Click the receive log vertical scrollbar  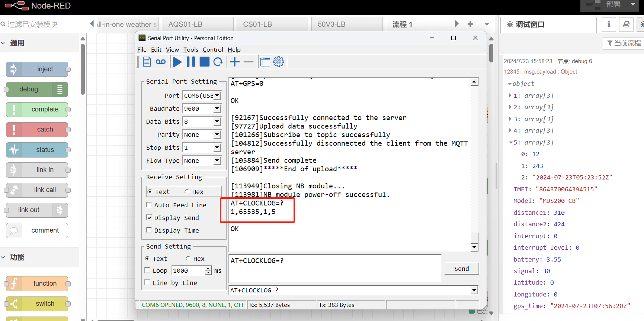(474, 165)
